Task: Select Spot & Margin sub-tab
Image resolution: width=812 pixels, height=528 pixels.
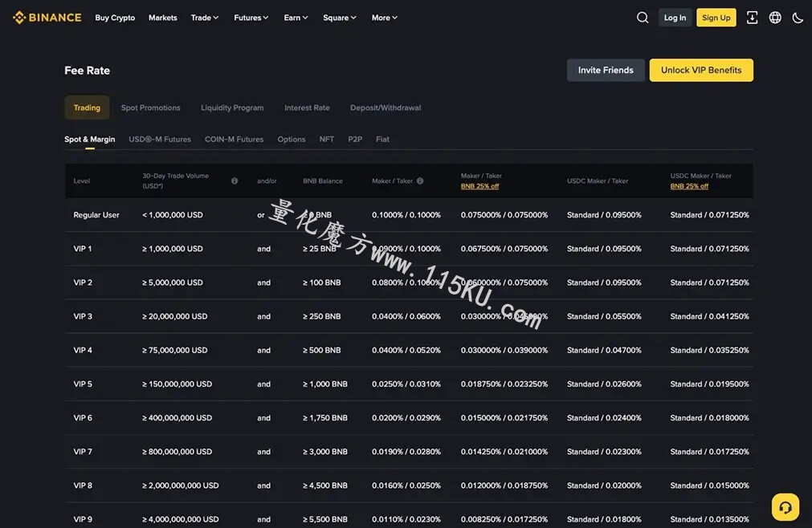Action: [90, 139]
